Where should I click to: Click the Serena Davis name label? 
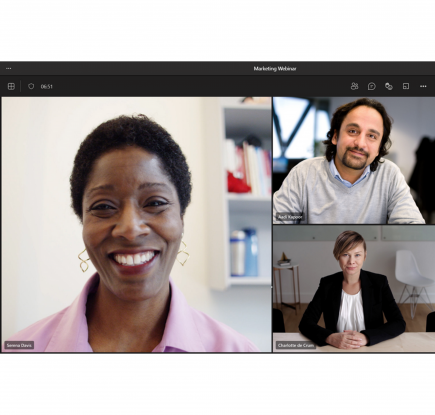pos(19,345)
